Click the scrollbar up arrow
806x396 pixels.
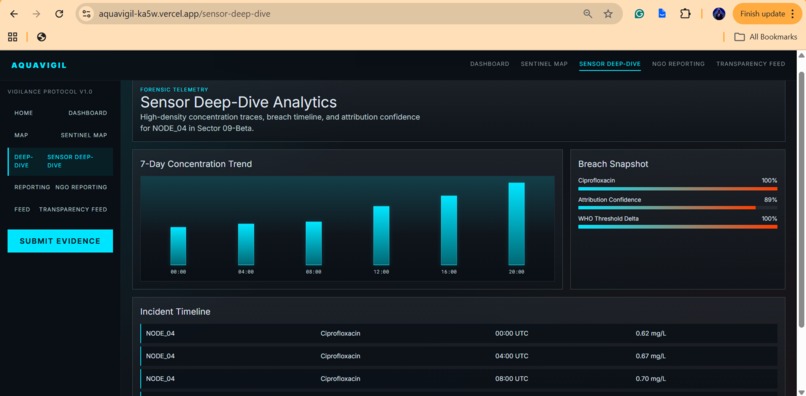[x=801, y=55]
